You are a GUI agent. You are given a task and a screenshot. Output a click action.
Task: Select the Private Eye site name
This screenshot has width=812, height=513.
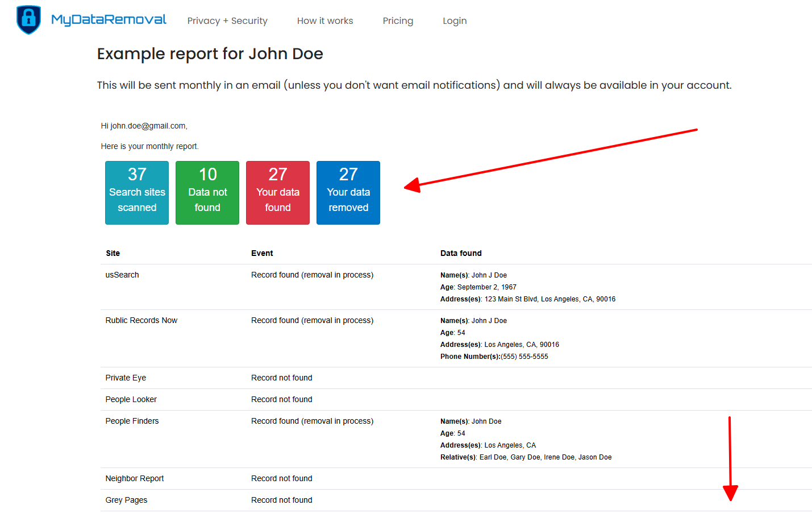point(126,378)
